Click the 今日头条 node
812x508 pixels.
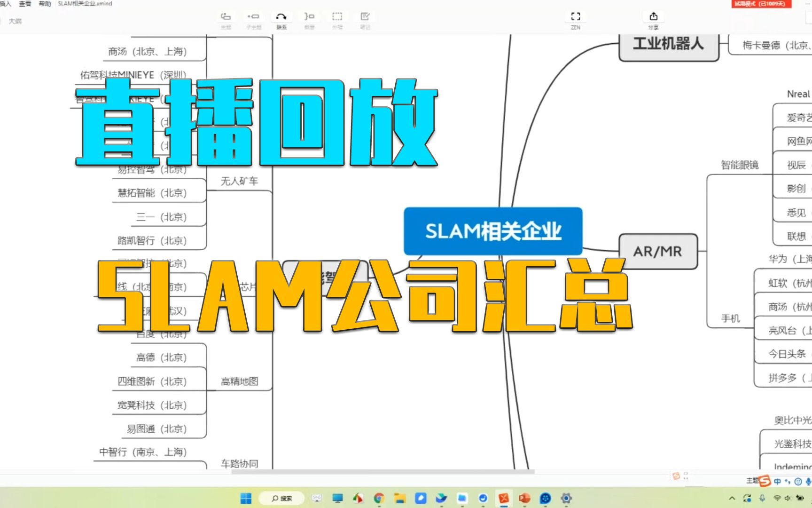click(x=788, y=354)
